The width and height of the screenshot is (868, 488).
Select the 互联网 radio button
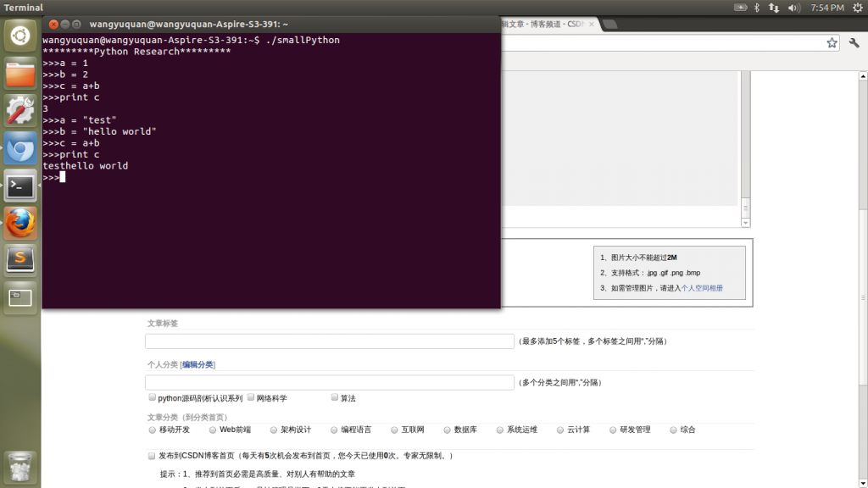point(394,430)
